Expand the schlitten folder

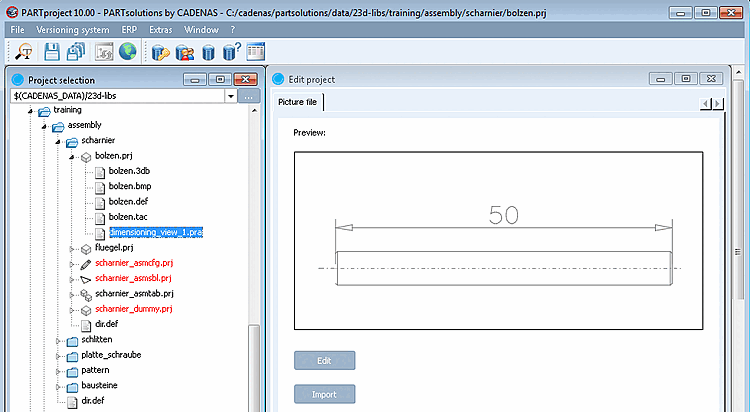tap(58, 341)
